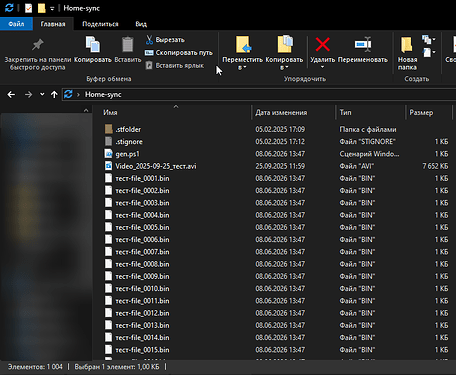Select тест-file_0013.bin file icon

[109, 325]
